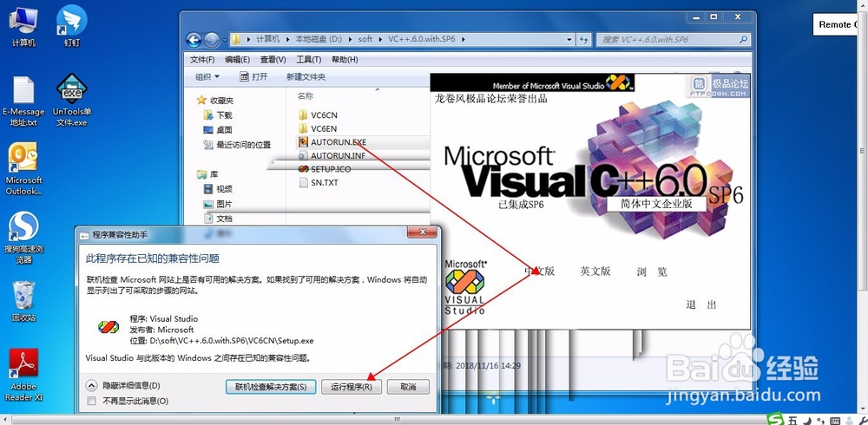The width and height of the screenshot is (868, 425).
Task: Select the VC6EN folder icon
Action: tap(303, 128)
